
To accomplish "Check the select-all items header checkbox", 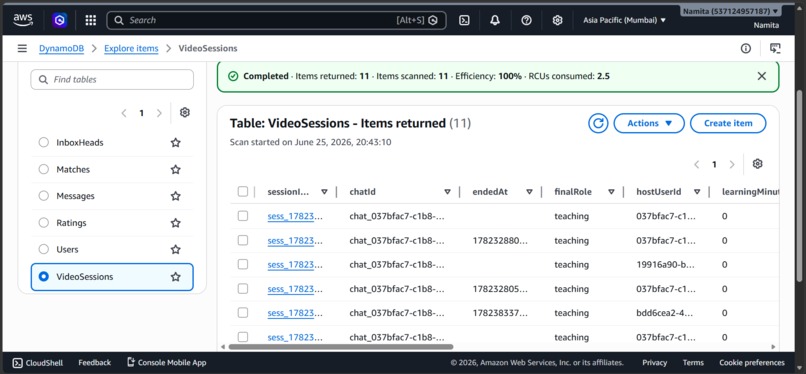I will pos(243,192).
